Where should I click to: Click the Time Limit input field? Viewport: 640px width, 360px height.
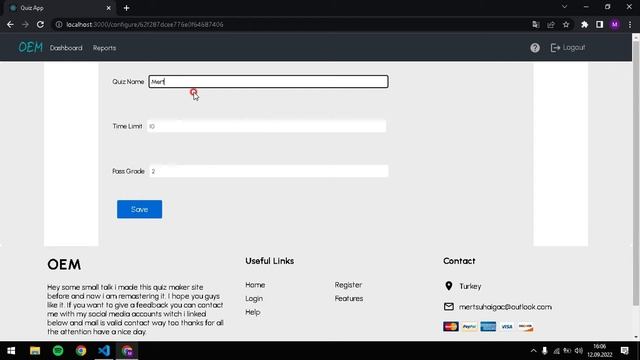pos(267,126)
